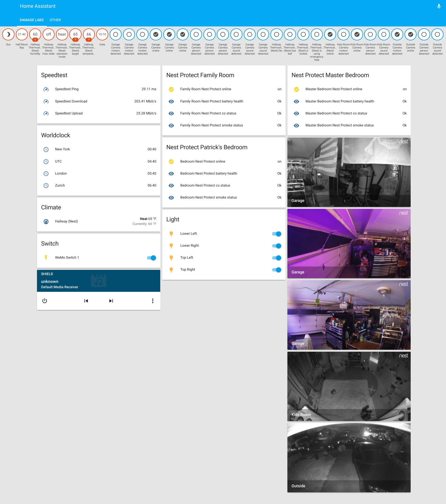Open the Outside camera feed

click(349, 458)
